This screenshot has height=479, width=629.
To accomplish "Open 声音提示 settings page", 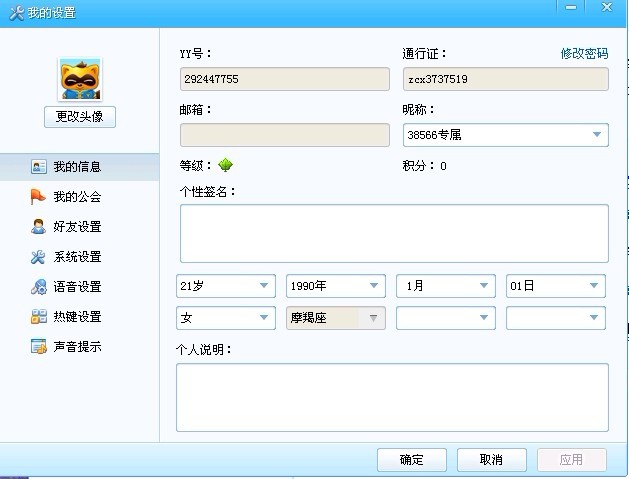I will pos(79,347).
